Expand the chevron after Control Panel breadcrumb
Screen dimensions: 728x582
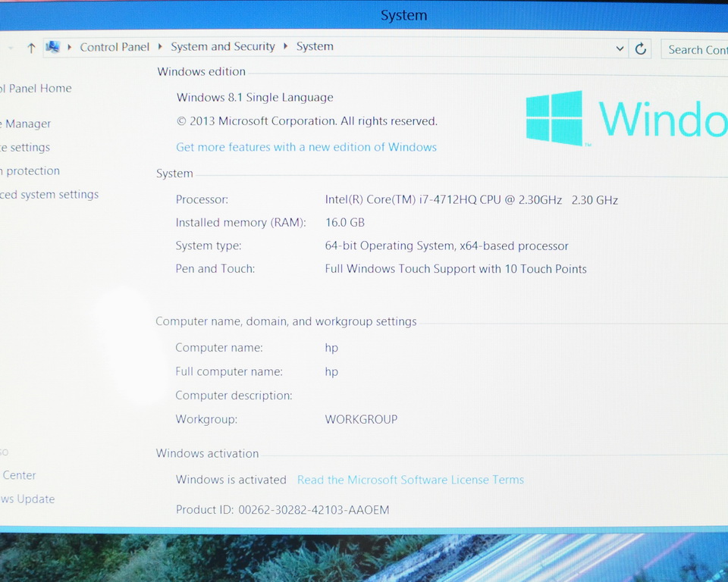click(160, 46)
